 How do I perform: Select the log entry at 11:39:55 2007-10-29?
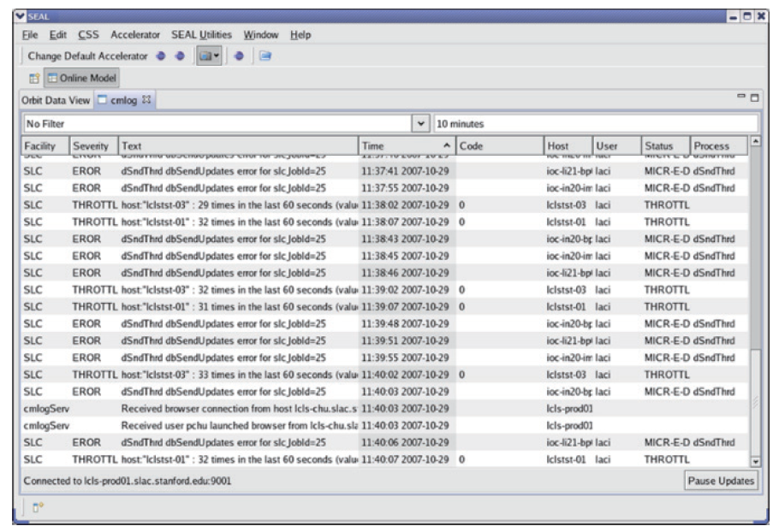tap(385, 358)
